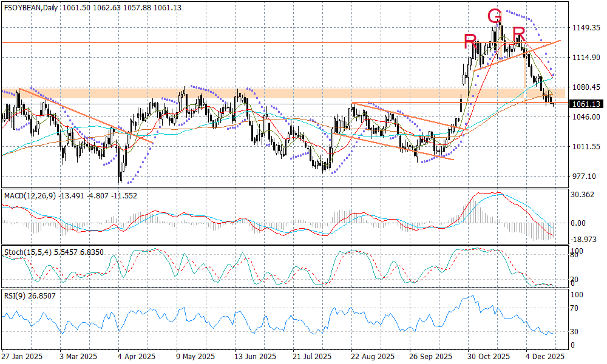Click the R label before the G peak
The width and height of the screenshot is (607, 364).
point(470,42)
